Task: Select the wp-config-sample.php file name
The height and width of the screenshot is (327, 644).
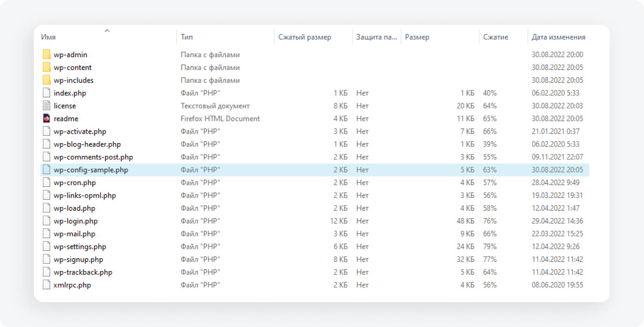Action: click(x=91, y=170)
